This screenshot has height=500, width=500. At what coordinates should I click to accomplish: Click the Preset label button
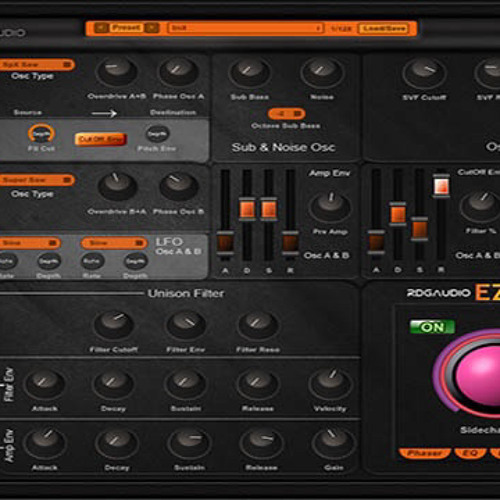click(x=126, y=28)
